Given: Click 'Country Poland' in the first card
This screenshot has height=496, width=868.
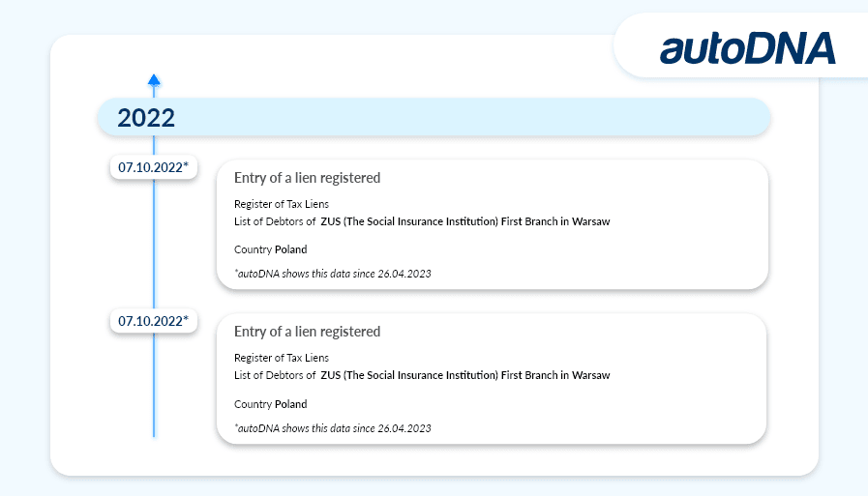Looking at the screenshot, I should point(271,249).
